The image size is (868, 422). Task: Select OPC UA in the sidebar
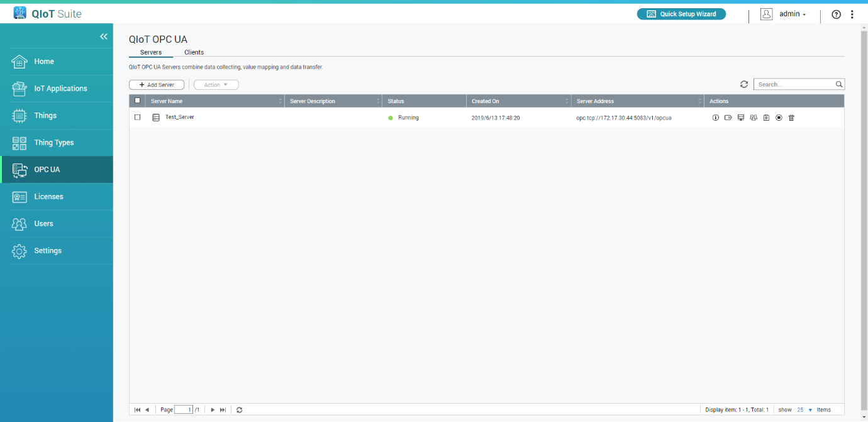(x=57, y=170)
